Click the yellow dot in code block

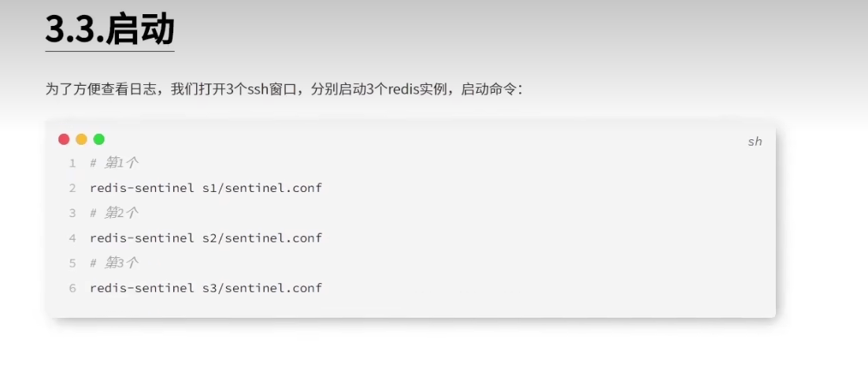click(81, 139)
